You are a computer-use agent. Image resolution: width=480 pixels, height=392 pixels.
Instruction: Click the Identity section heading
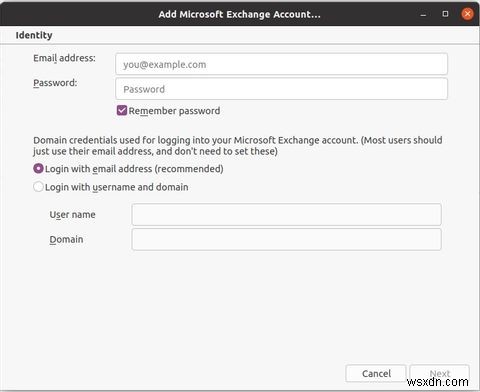pos(34,35)
